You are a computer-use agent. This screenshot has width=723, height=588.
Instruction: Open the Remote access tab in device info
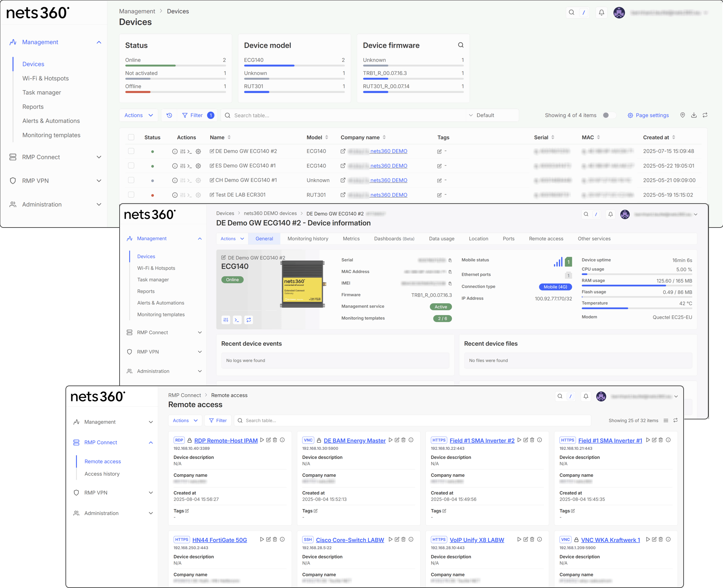[546, 239]
